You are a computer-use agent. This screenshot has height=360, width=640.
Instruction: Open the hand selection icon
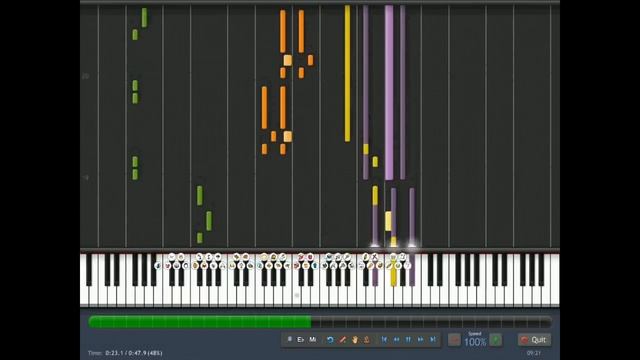[x=355, y=340]
